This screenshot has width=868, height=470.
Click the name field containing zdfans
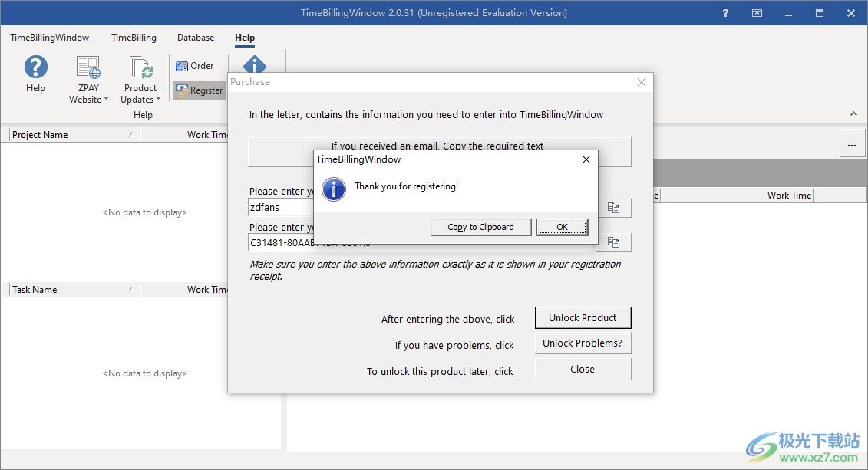pyautogui.click(x=281, y=207)
